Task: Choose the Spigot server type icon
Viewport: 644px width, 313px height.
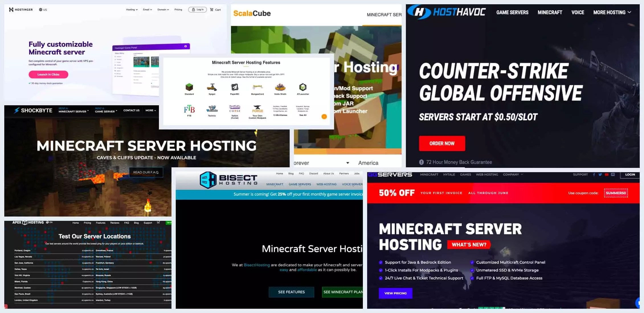Action: (212, 87)
